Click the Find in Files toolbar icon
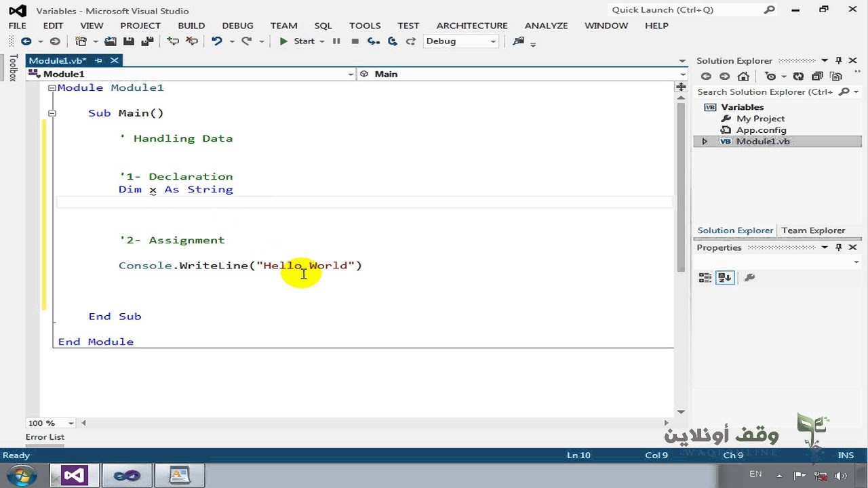Image resolution: width=868 pixels, height=488 pixels. [519, 41]
